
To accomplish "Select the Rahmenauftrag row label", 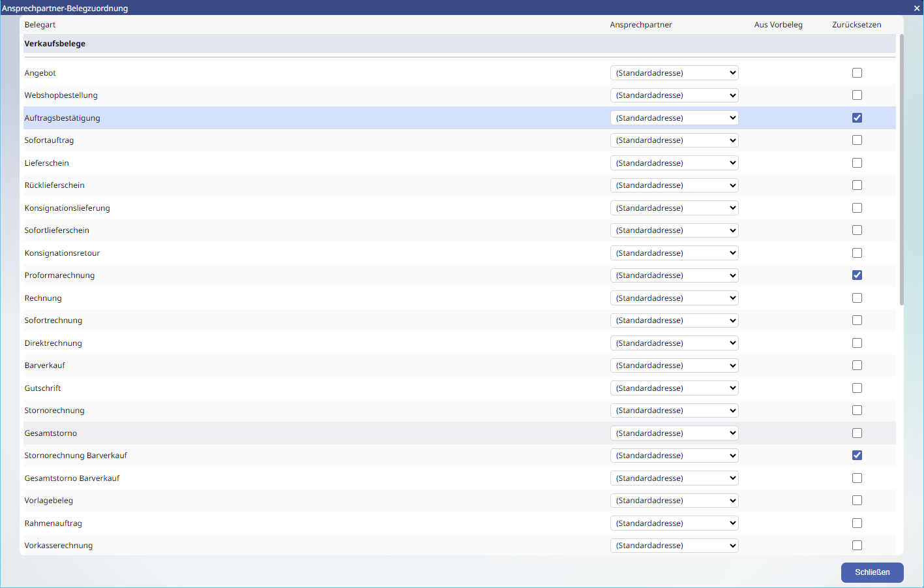I will click(53, 523).
